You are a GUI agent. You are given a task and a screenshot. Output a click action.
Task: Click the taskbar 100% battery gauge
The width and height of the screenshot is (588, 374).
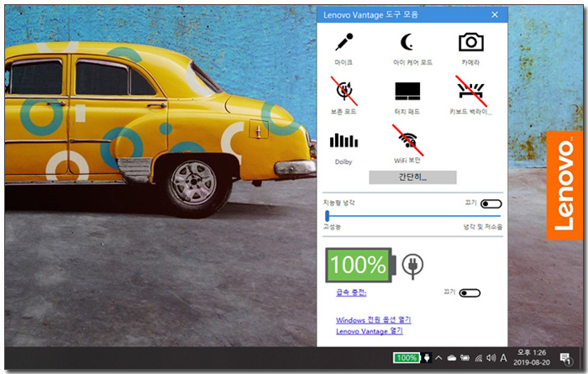tap(407, 358)
